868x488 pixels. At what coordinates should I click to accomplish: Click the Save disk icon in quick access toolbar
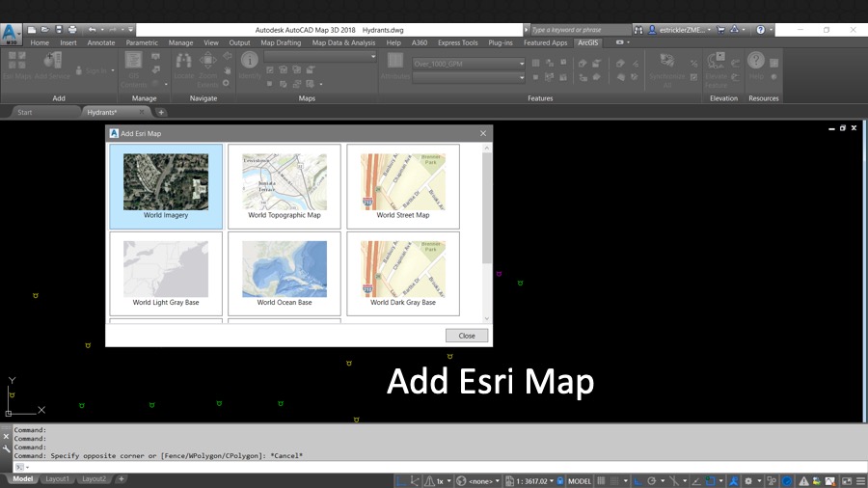point(59,30)
